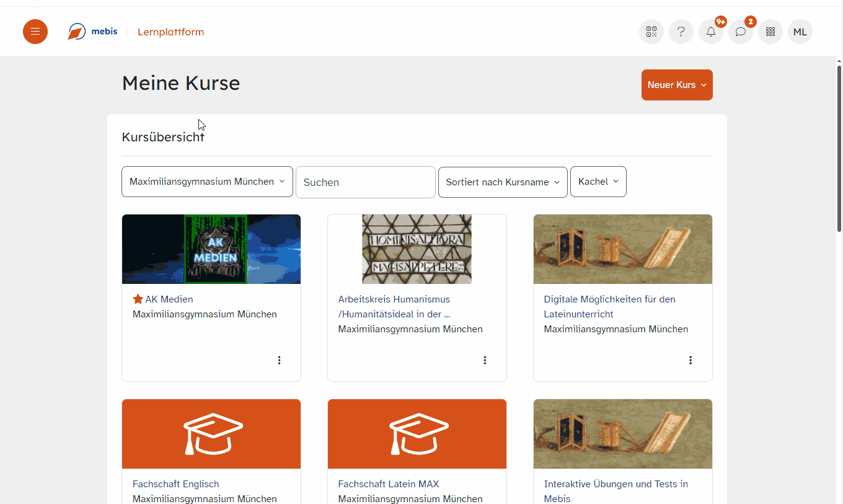Open the orange hamburger navigation menu
Image resolution: width=843 pixels, height=504 pixels.
click(35, 32)
